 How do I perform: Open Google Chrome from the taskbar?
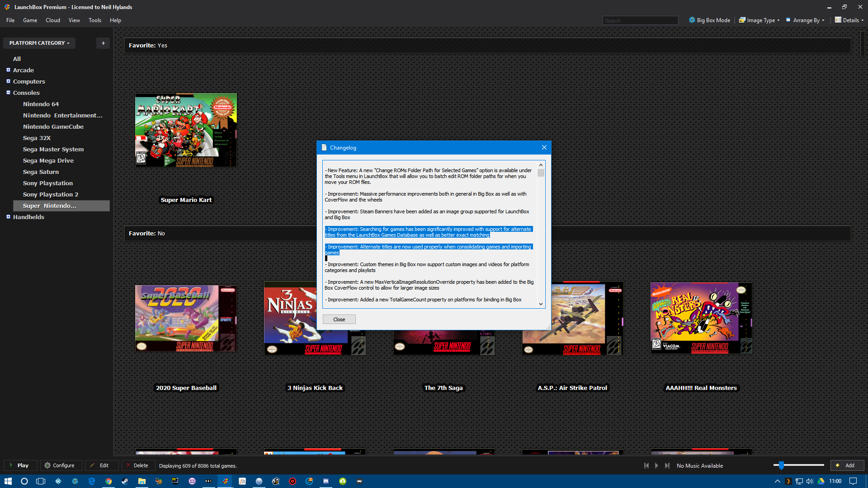108,481
